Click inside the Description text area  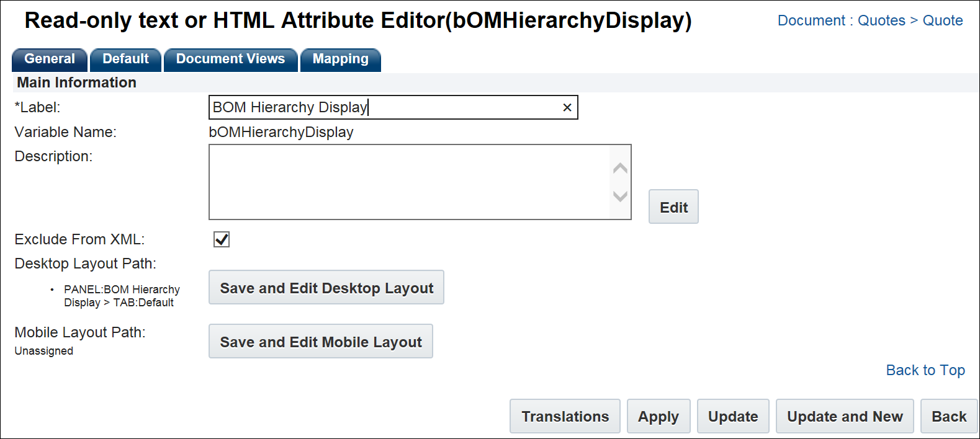coord(410,182)
